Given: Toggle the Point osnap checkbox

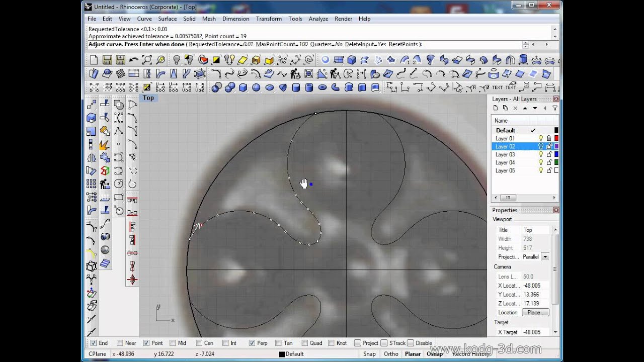Looking at the screenshot, I should [x=146, y=343].
